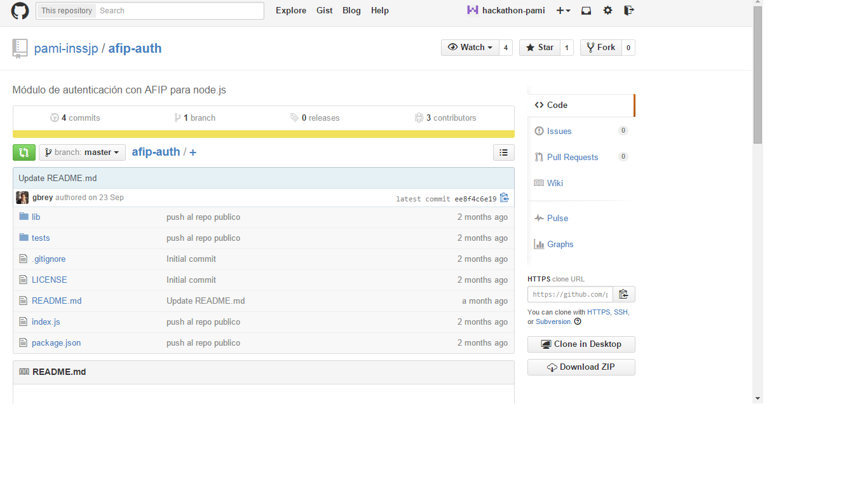Screen dimensions: 868x488
Task: Open the gbrey author link
Action: click(x=43, y=198)
